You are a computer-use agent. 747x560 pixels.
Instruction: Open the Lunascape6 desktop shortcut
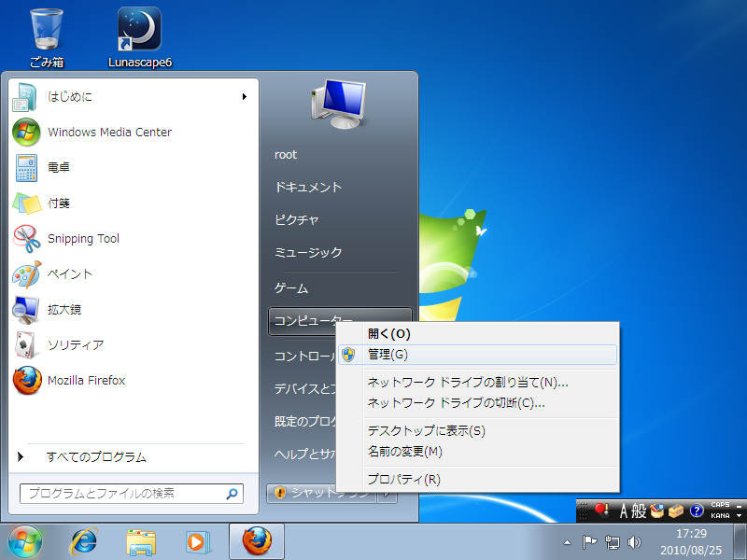(x=139, y=38)
